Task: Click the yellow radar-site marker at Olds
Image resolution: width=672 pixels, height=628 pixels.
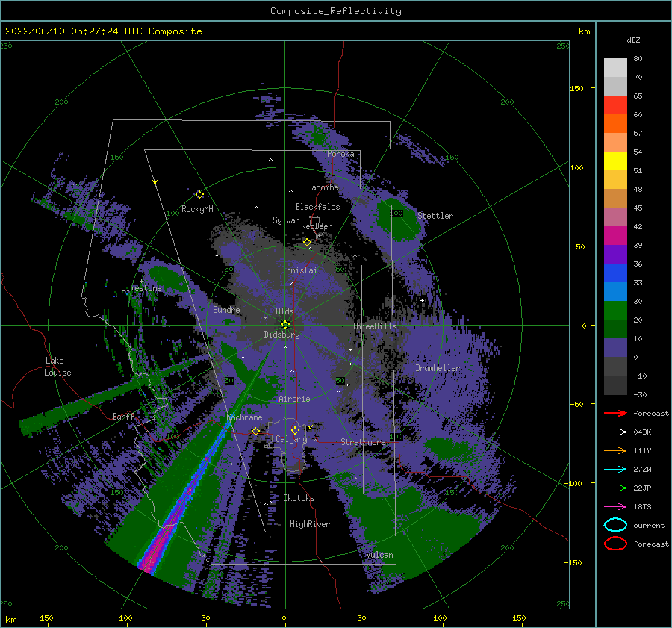Action: tap(285, 325)
